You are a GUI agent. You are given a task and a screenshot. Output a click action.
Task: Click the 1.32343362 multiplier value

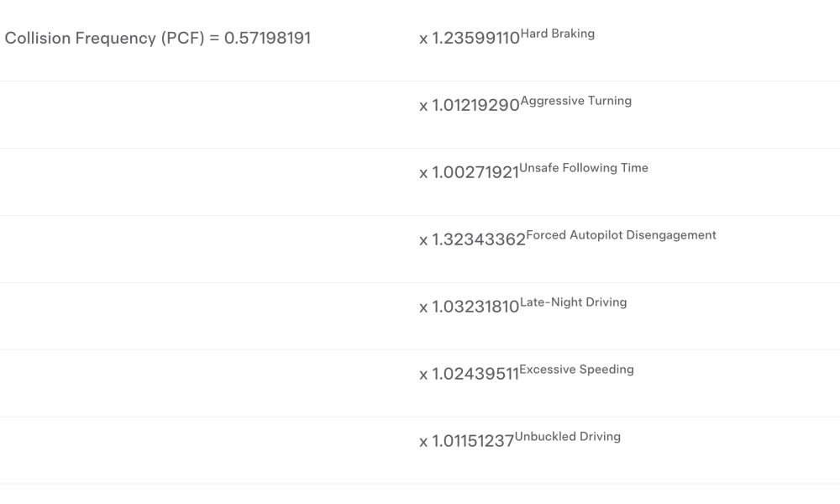tap(479, 239)
